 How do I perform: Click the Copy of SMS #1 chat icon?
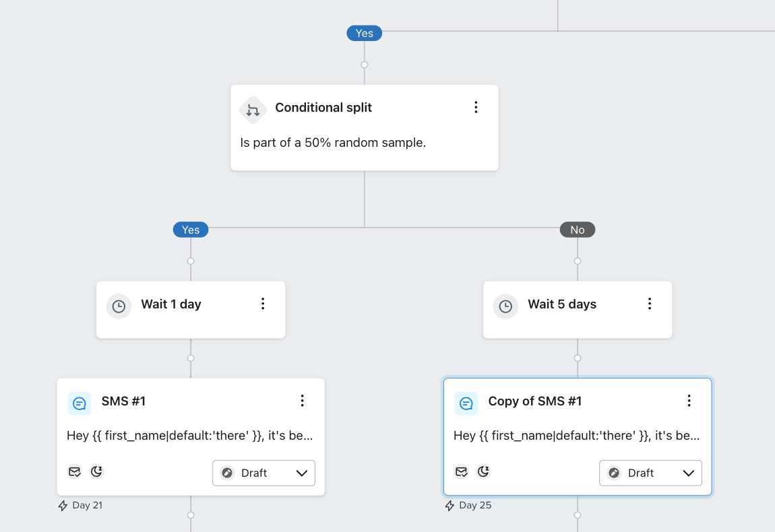tap(466, 403)
